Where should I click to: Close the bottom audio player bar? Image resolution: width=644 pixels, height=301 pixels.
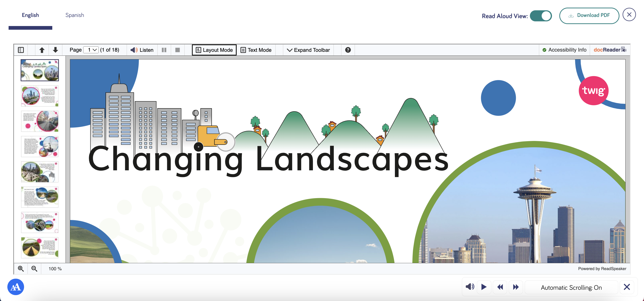[627, 287]
